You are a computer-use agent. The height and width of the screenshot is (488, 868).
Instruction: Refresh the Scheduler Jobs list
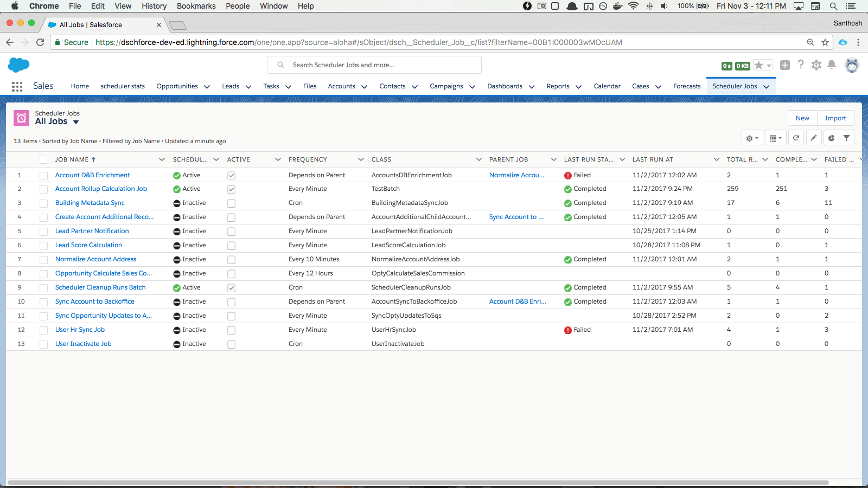coord(796,138)
